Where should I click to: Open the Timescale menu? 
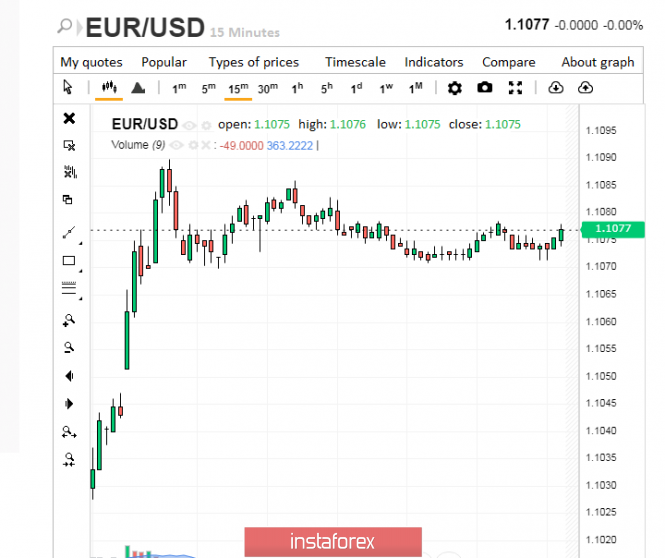[x=355, y=62]
